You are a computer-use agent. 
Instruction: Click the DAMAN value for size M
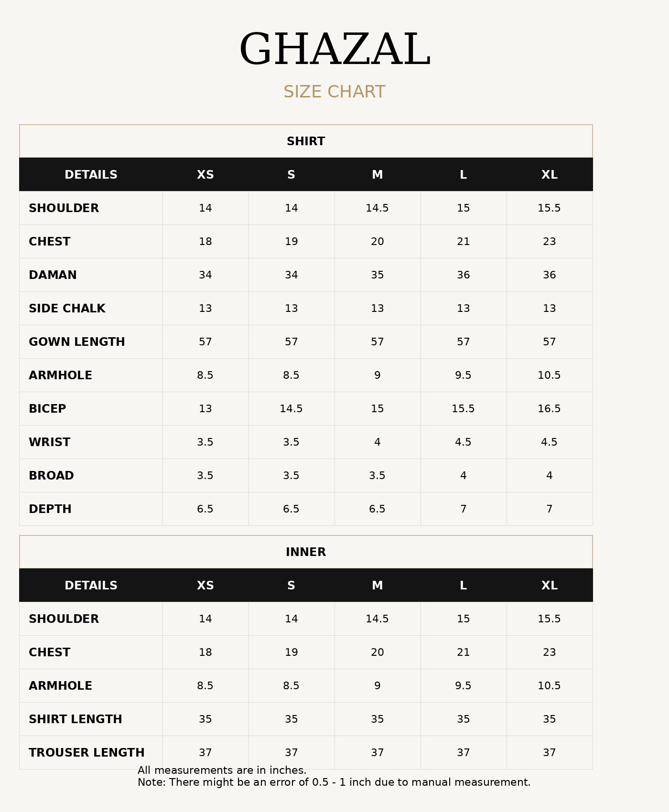378,275
